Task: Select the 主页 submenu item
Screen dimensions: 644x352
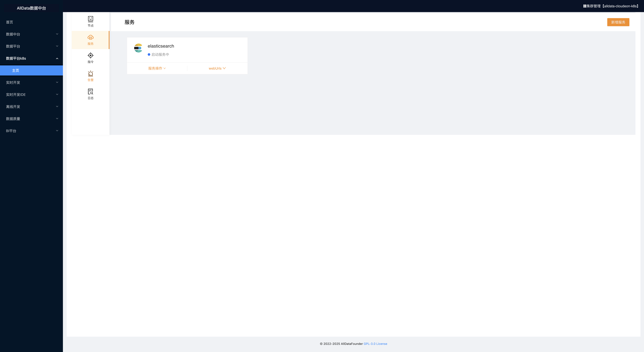Action: 31,70
